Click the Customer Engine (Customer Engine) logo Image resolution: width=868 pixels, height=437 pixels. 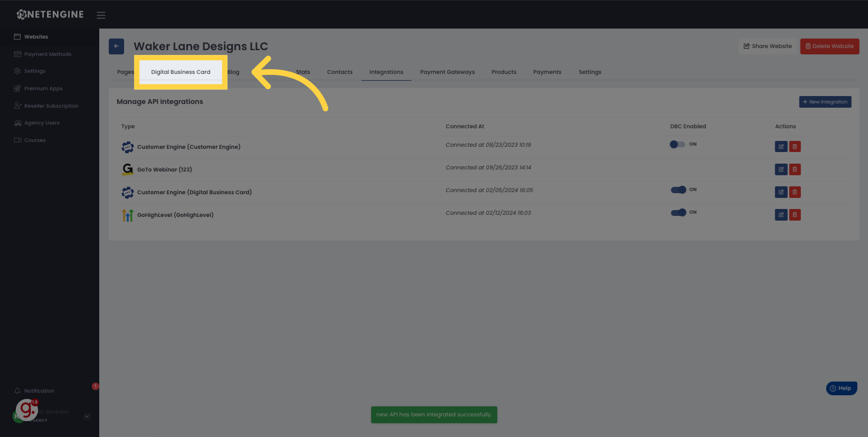click(x=128, y=147)
